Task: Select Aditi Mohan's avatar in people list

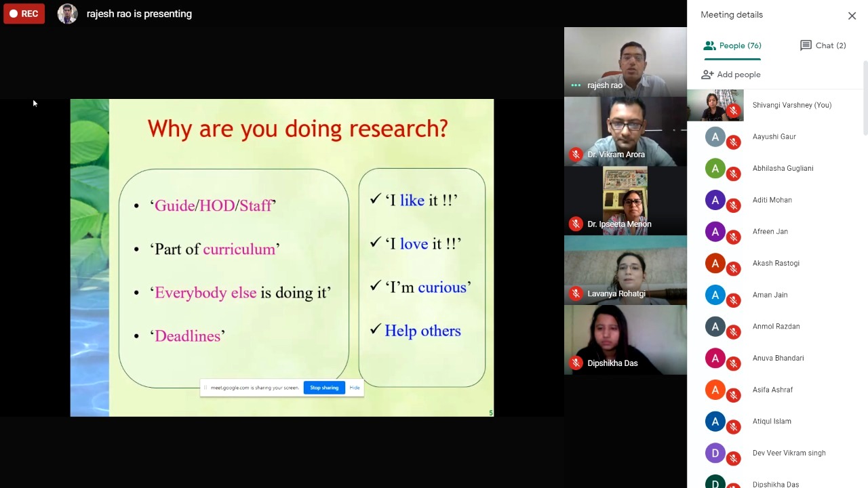Action: pos(715,200)
